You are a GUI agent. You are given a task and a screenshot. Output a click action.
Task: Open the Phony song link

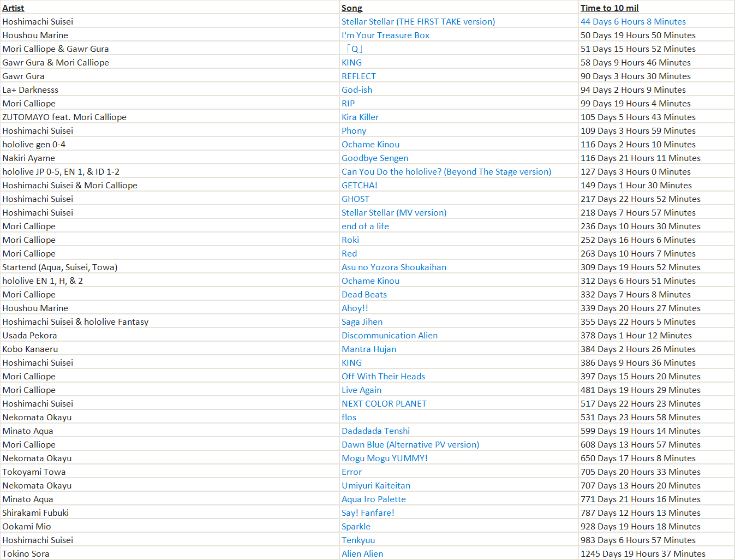354,131
